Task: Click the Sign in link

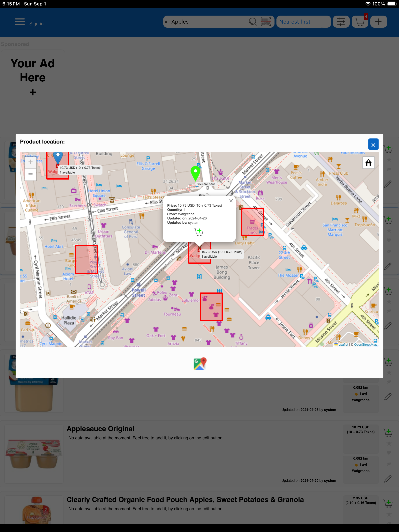Action: 36,24
